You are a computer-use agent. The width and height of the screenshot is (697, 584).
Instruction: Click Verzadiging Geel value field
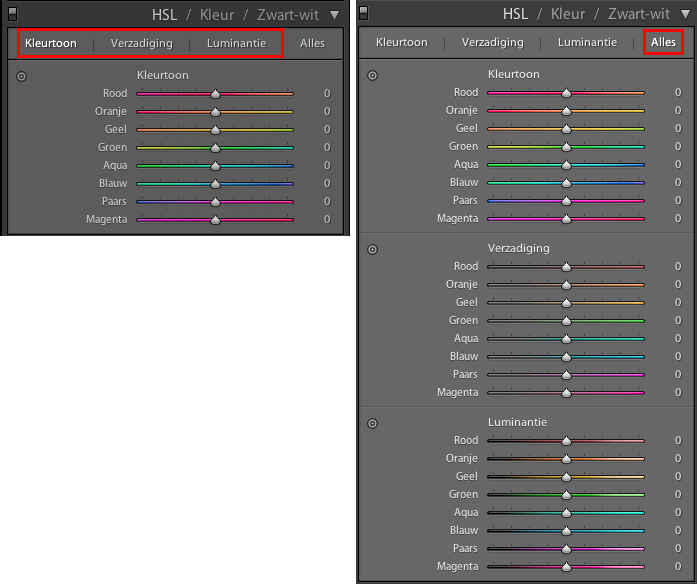click(678, 302)
